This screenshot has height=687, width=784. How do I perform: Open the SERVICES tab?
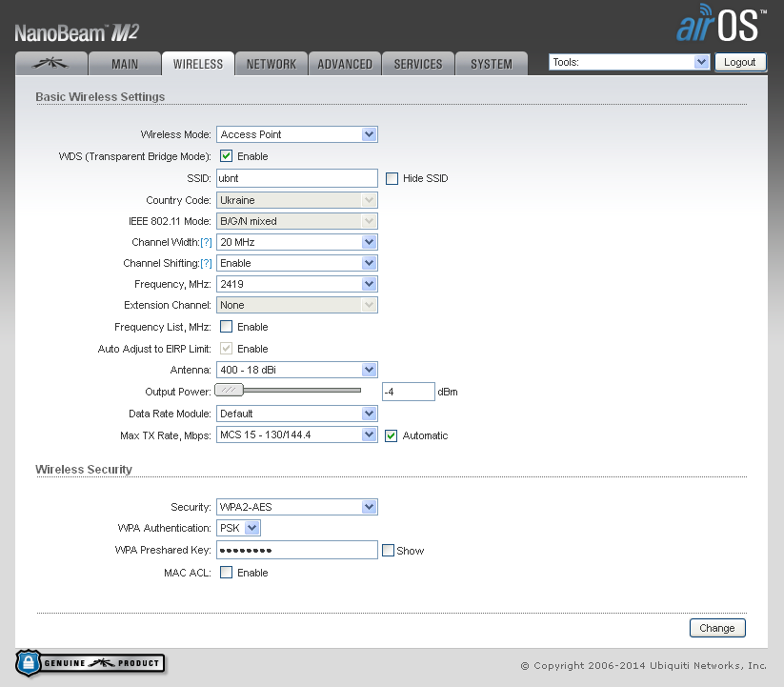(418, 64)
